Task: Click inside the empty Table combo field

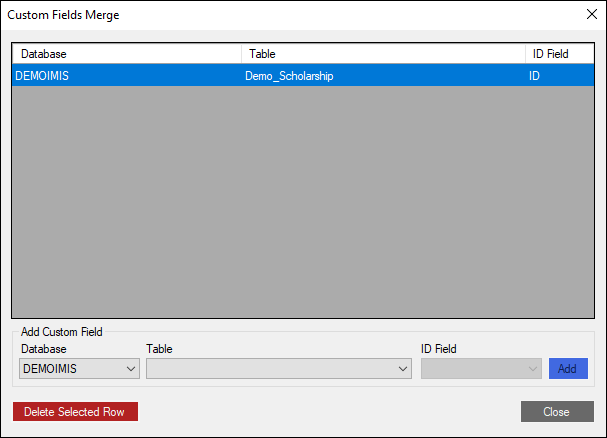Action: pos(270,369)
